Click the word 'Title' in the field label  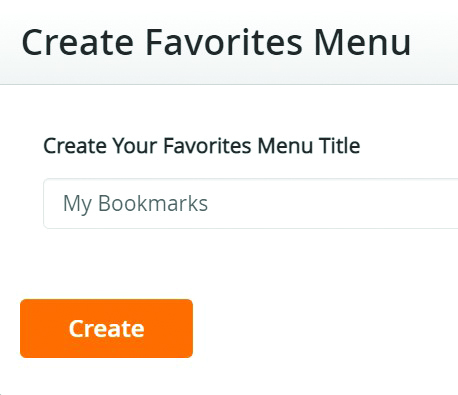click(339, 146)
